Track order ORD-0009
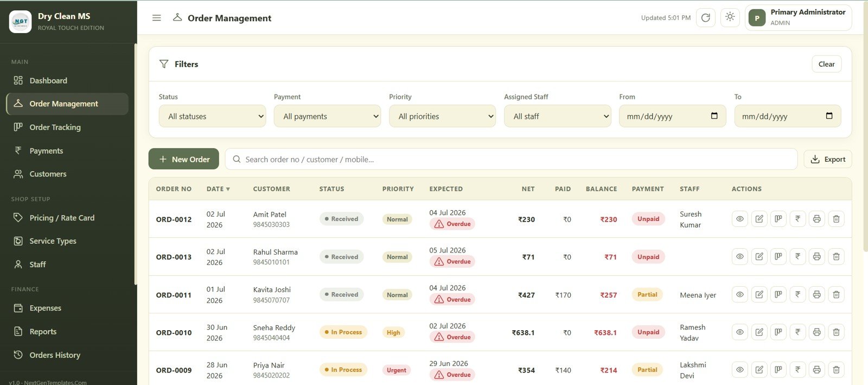 778,370
